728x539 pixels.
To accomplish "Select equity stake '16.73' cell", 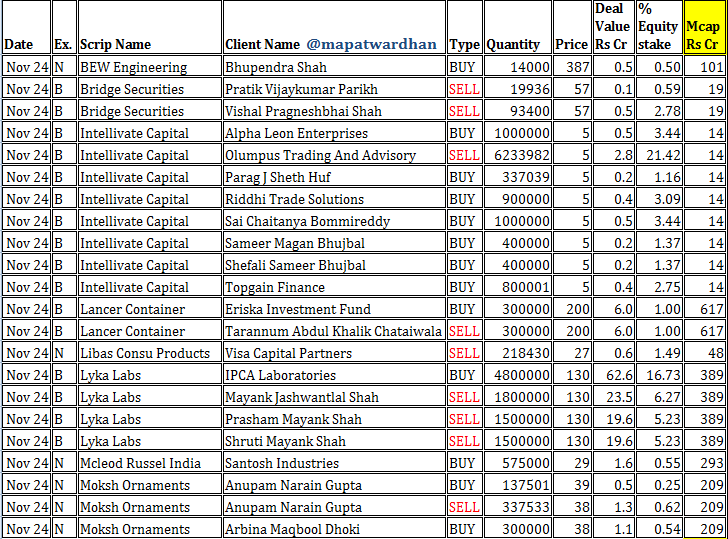I will (659, 375).
